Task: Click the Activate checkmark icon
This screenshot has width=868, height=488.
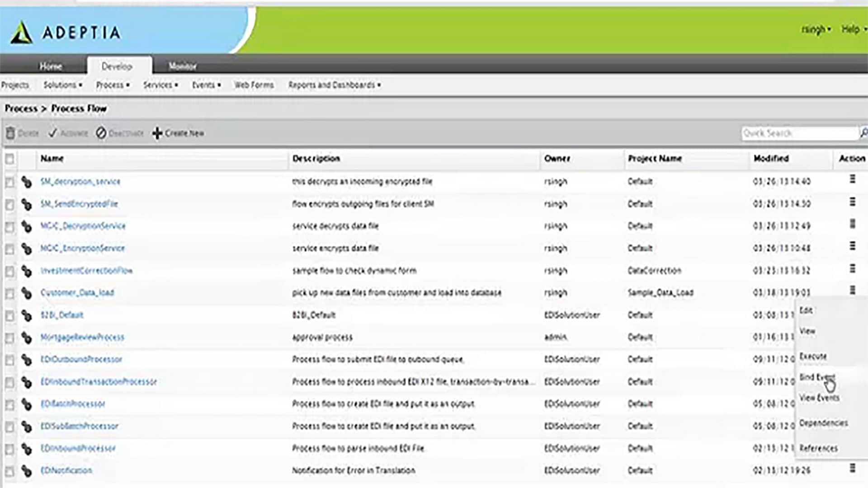Action: click(x=53, y=133)
